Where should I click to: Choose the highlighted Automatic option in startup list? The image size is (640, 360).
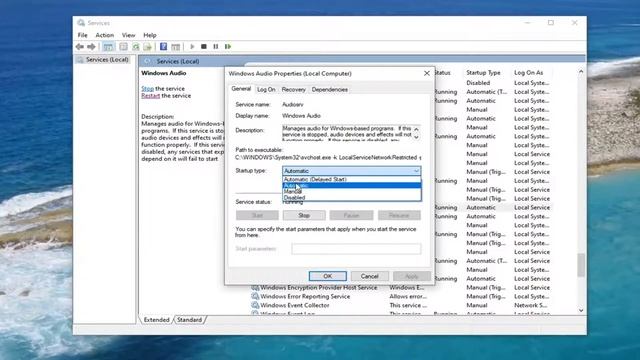pos(351,185)
